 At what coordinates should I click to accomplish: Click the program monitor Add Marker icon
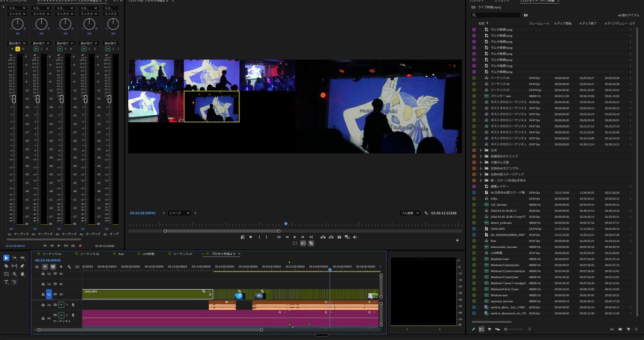coord(251,237)
